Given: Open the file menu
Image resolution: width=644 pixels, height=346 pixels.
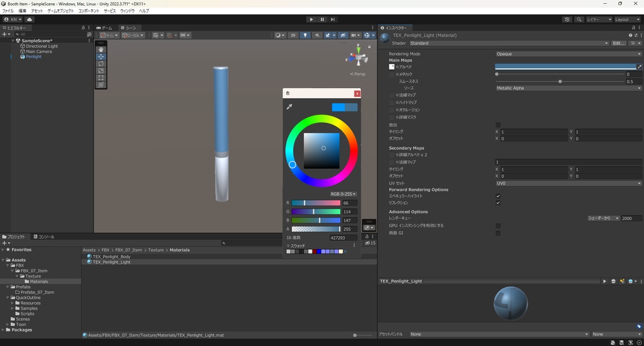Looking at the screenshot, I should [8, 11].
